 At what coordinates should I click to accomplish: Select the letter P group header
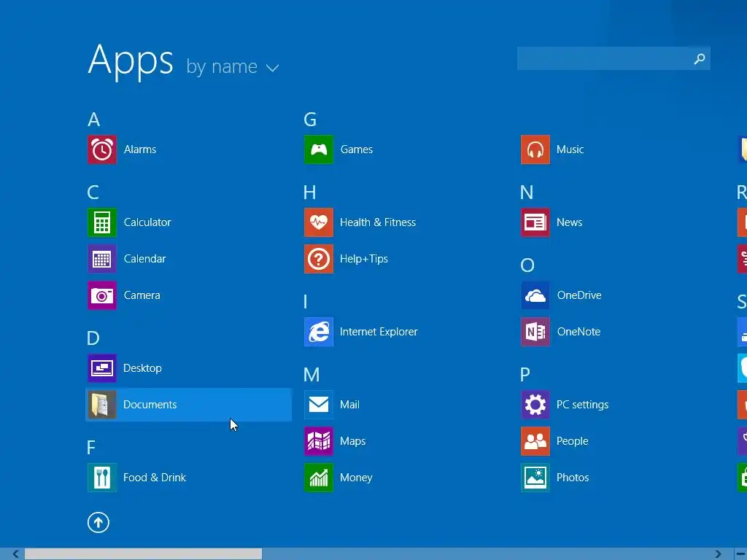[x=525, y=375]
